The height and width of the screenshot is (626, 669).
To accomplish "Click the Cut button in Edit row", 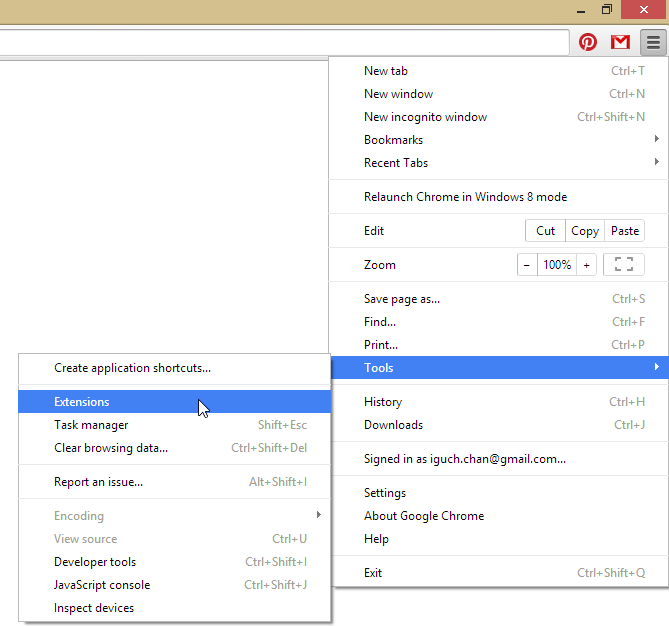I will [545, 231].
